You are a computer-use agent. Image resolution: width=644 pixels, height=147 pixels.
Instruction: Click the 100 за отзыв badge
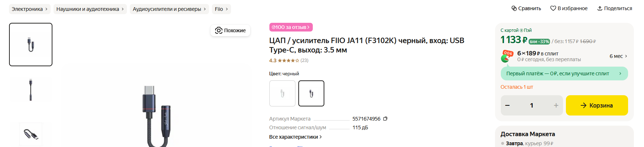click(291, 27)
